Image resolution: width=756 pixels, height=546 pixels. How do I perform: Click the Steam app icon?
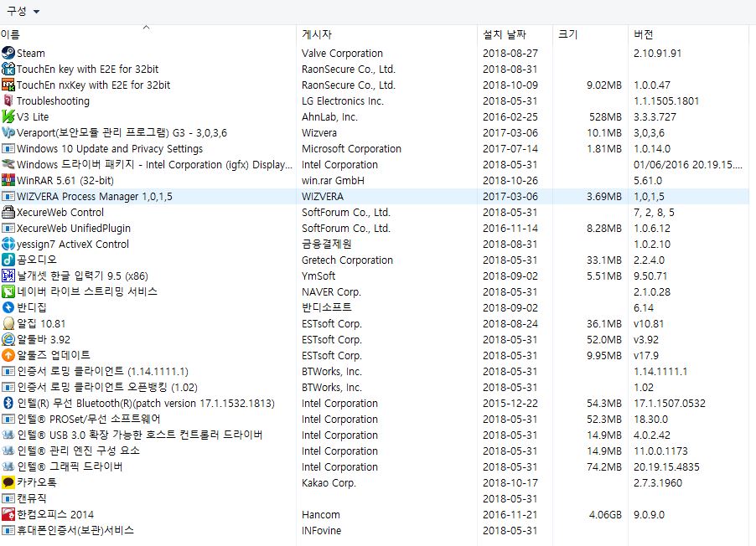(x=8, y=53)
